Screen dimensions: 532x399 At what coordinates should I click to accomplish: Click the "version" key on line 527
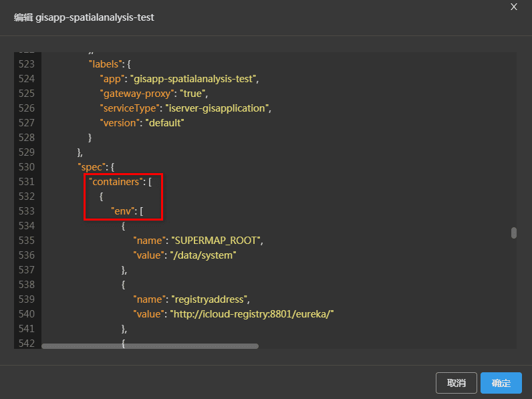120,123
